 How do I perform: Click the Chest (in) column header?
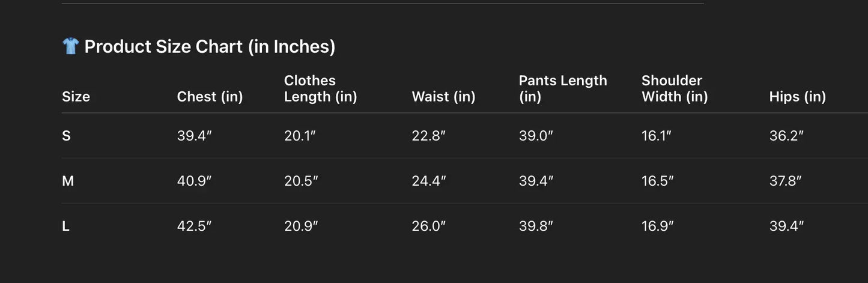[x=210, y=97]
